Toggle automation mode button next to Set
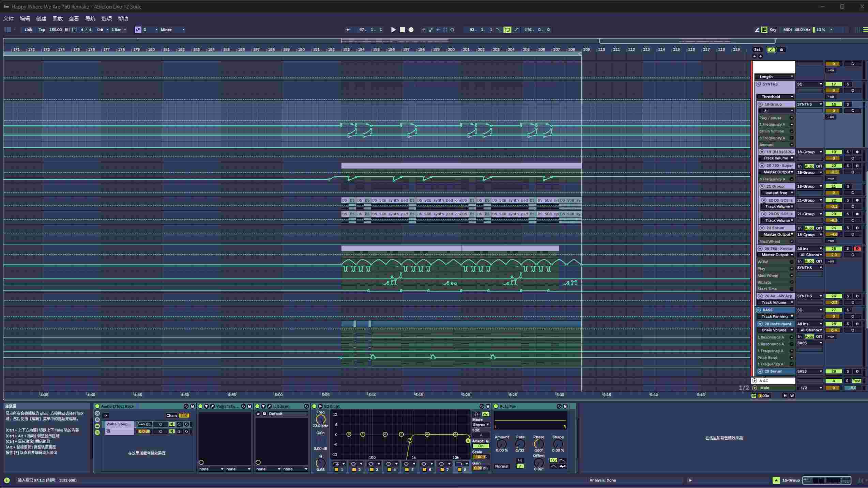Screen dimensions: 868x488 click(771, 50)
